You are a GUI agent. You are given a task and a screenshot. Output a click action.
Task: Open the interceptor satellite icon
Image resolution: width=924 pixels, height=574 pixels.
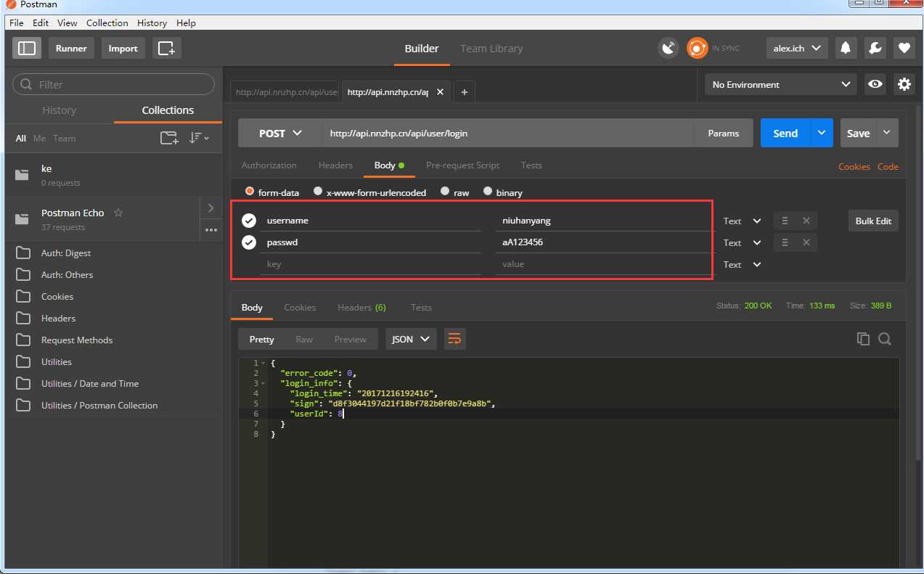tap(668, 49)
